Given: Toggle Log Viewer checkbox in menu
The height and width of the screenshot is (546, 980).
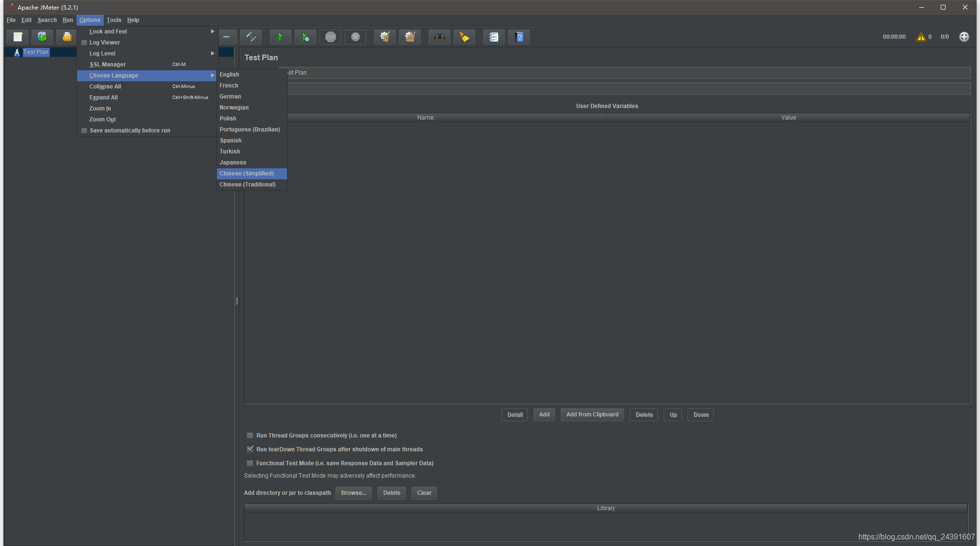Looking at the screenshot, I should click(85, 43).
